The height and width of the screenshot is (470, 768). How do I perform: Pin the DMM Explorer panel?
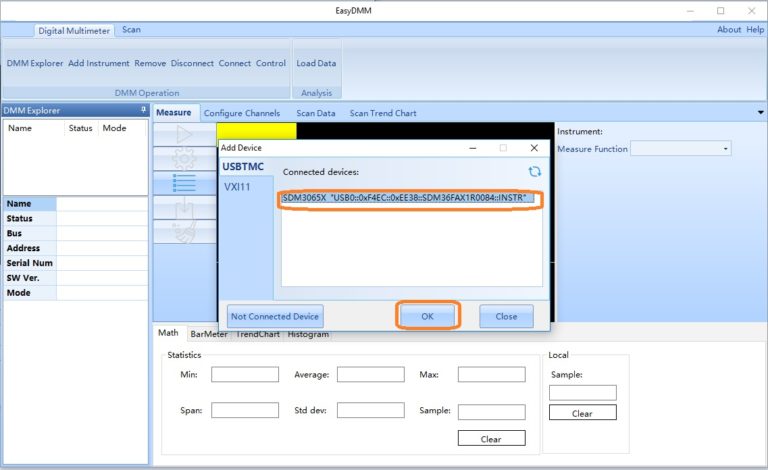point(143,110)
